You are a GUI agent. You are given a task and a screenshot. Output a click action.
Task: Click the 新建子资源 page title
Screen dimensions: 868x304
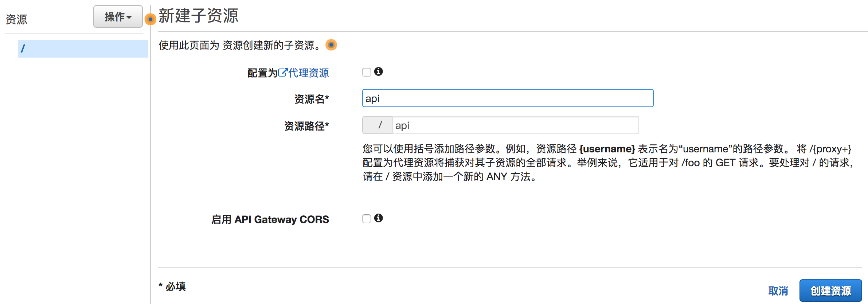click(x=198, y=16)
